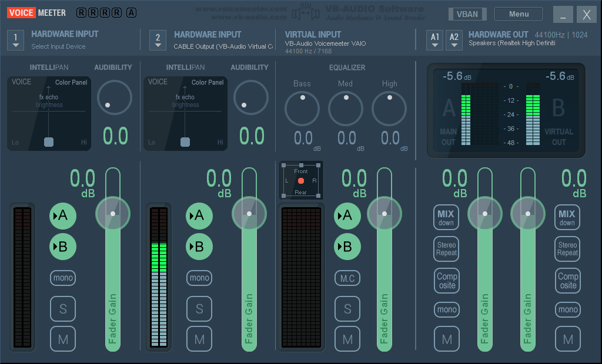Viewport: 602px width, 364px height.
Task: Mute bus A main output
Action: 447,339
